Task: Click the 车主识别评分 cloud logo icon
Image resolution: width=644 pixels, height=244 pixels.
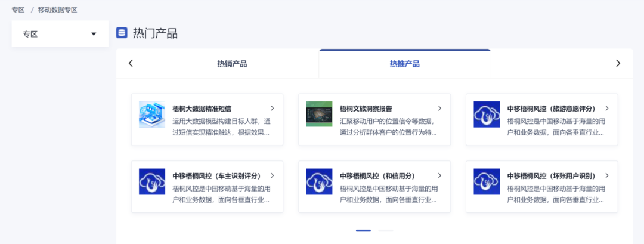Action: click(x=152, y=181)
